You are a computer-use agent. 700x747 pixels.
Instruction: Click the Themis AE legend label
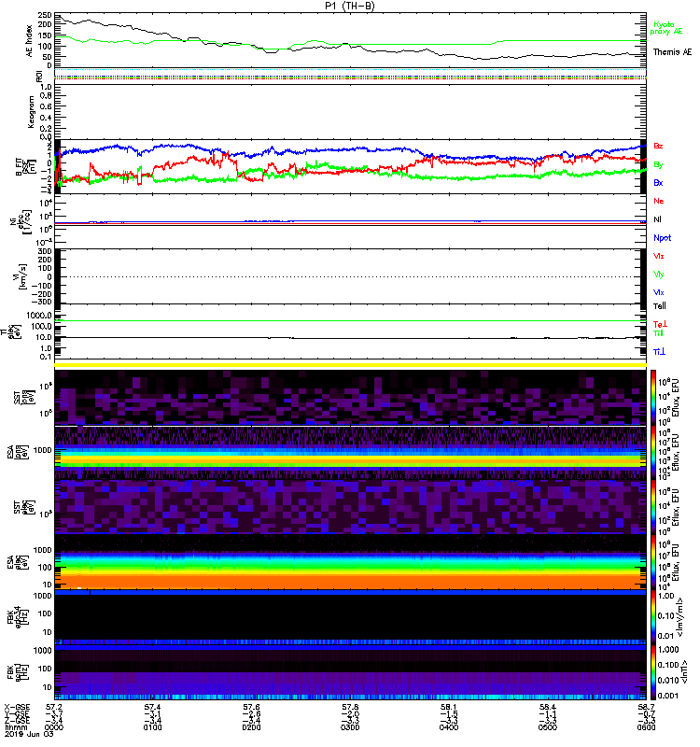point(672,52)
